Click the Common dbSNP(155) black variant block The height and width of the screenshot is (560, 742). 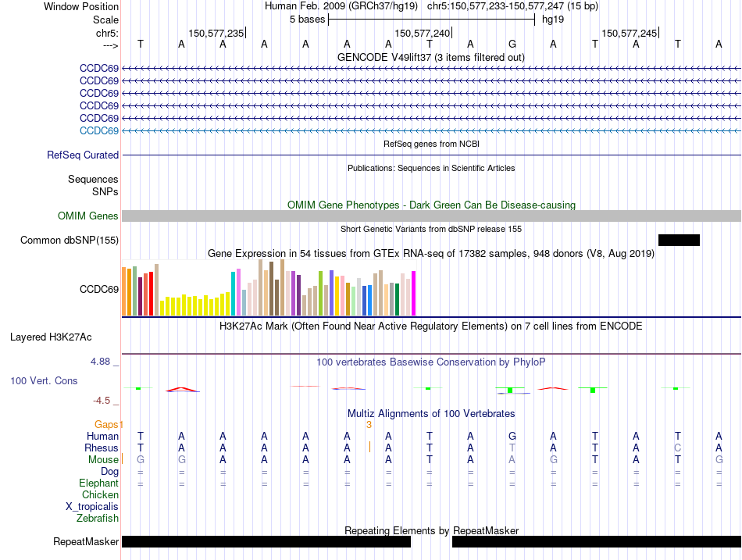(679, 240)
